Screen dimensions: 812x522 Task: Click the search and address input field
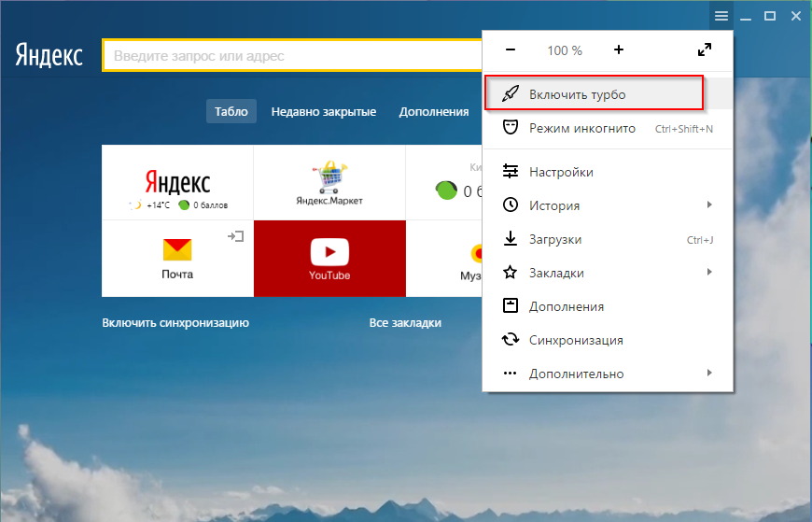click(289, 56)
